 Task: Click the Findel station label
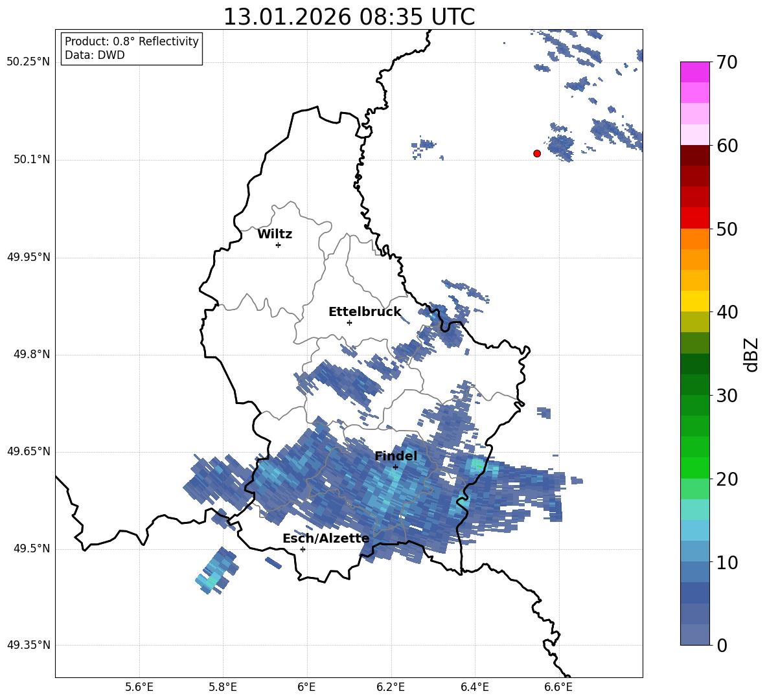coord(396,456)
